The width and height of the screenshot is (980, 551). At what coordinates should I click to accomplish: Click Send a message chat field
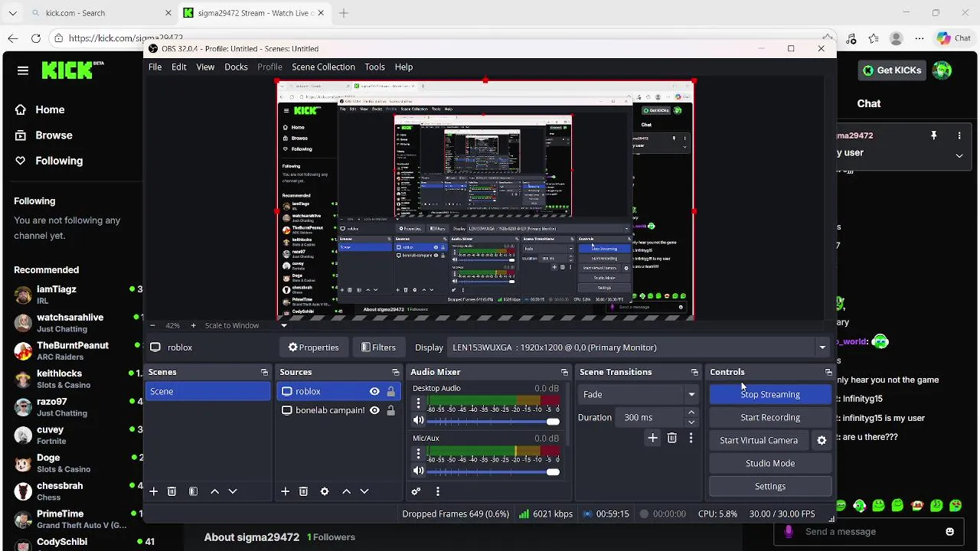tap(869, 532)
